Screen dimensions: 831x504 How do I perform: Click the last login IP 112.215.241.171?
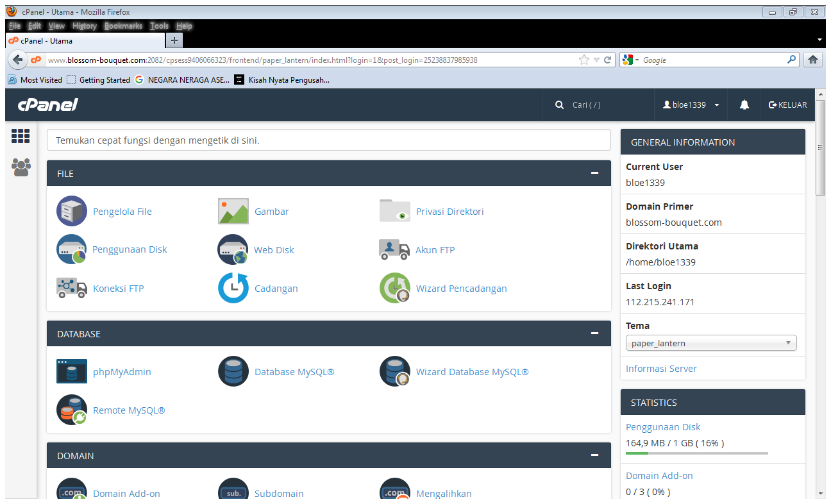(x=660, y=302)
